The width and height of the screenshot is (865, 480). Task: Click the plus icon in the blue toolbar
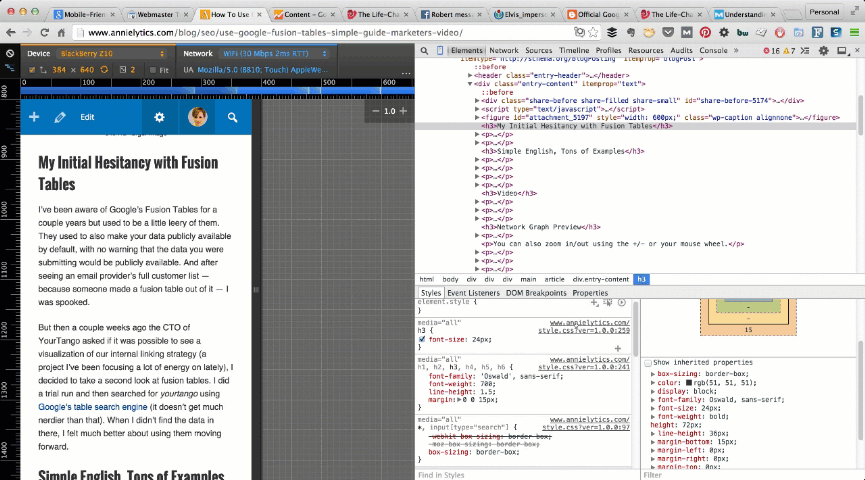[x=34, y=117]
